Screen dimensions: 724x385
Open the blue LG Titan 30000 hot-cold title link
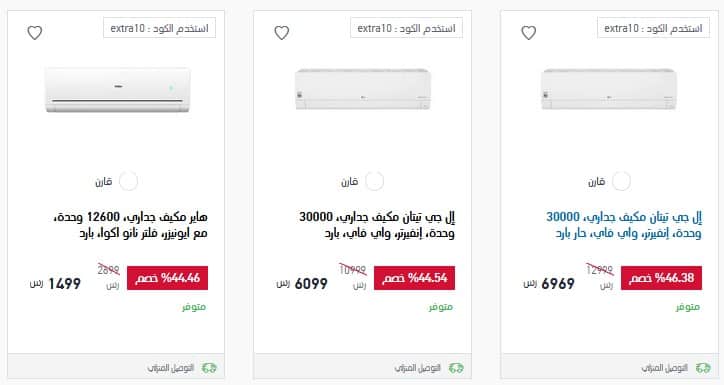pos(624,225)
